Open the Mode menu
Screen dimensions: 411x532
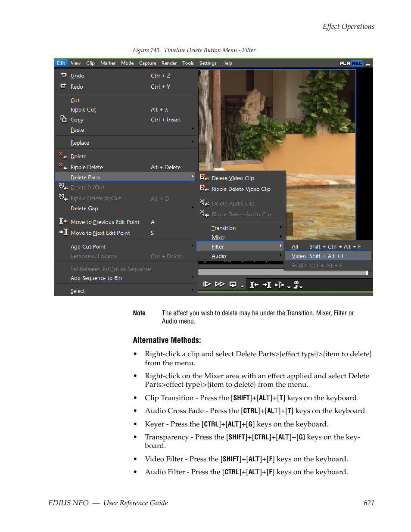(128, 63)
